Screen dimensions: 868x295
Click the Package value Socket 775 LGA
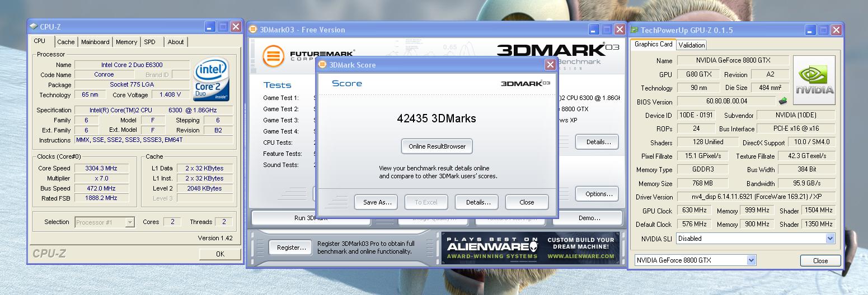[132, 84]
